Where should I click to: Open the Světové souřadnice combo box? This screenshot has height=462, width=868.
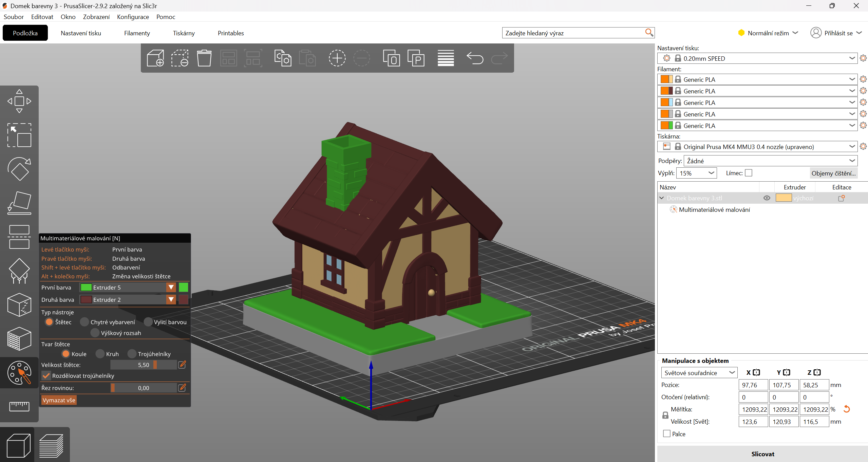(x=699, y=373)
